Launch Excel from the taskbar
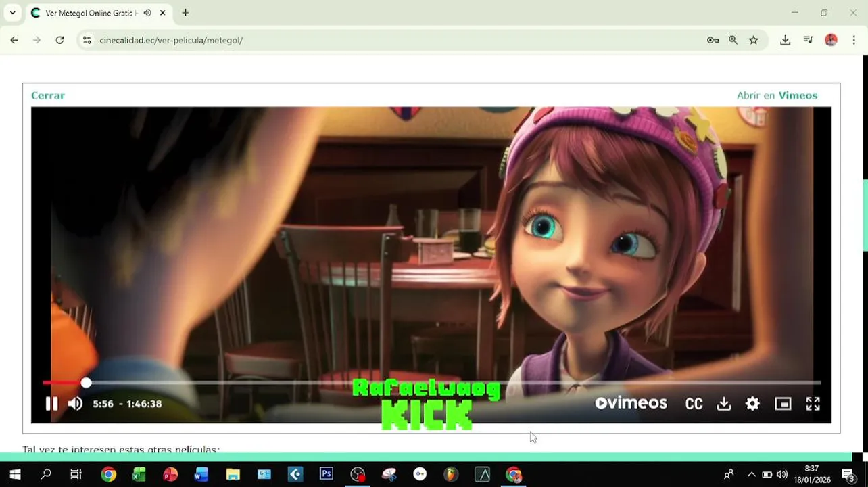 click(139, 474)
